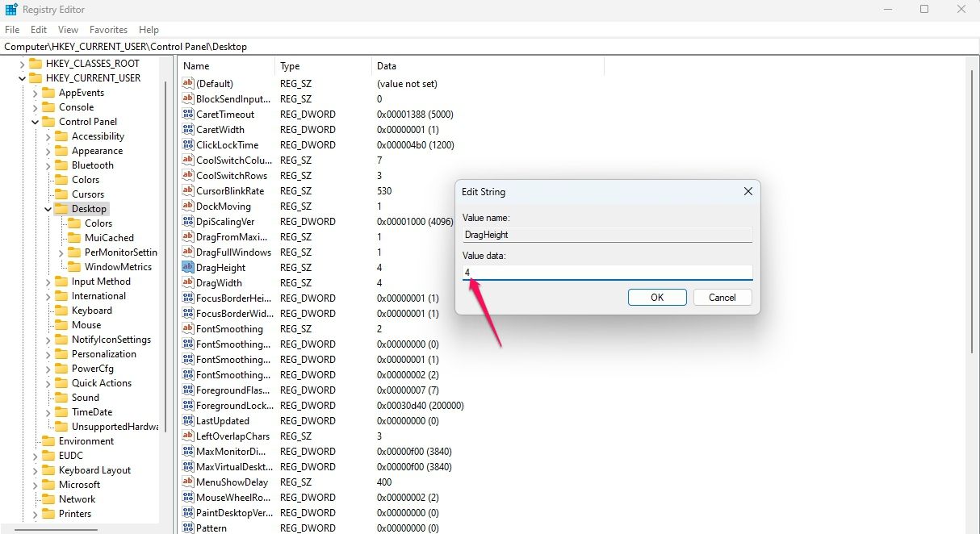980x534 pixels.
Task: Close the Edit String dialog with X
Action: tap(748, 192)
